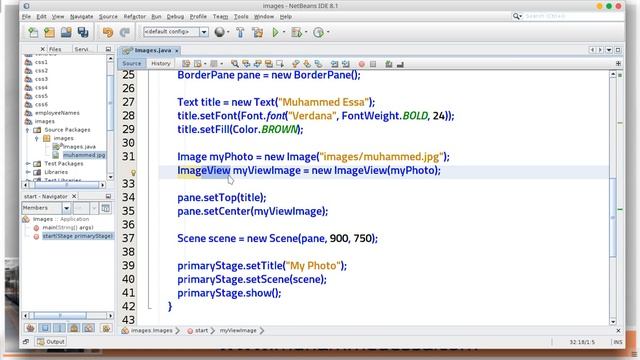Select main(String[] args) in Navigator

68,227
